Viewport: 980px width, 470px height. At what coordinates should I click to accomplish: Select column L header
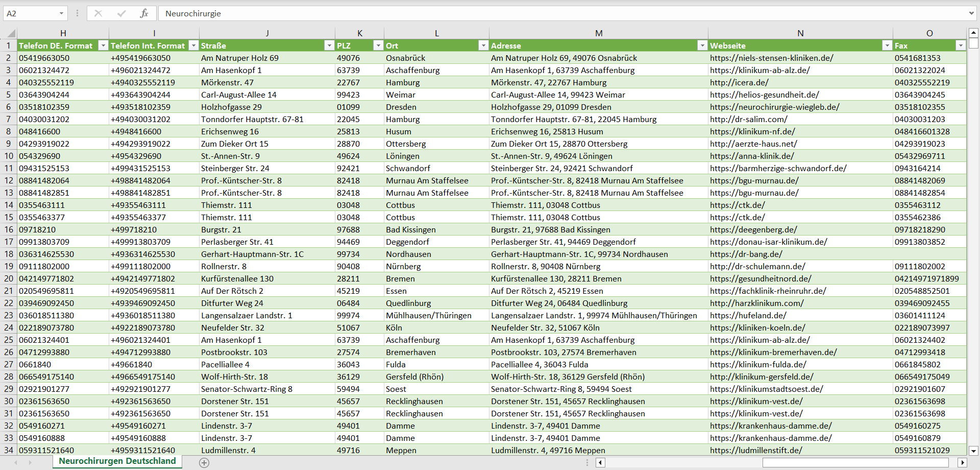click(x=437, y=33)
